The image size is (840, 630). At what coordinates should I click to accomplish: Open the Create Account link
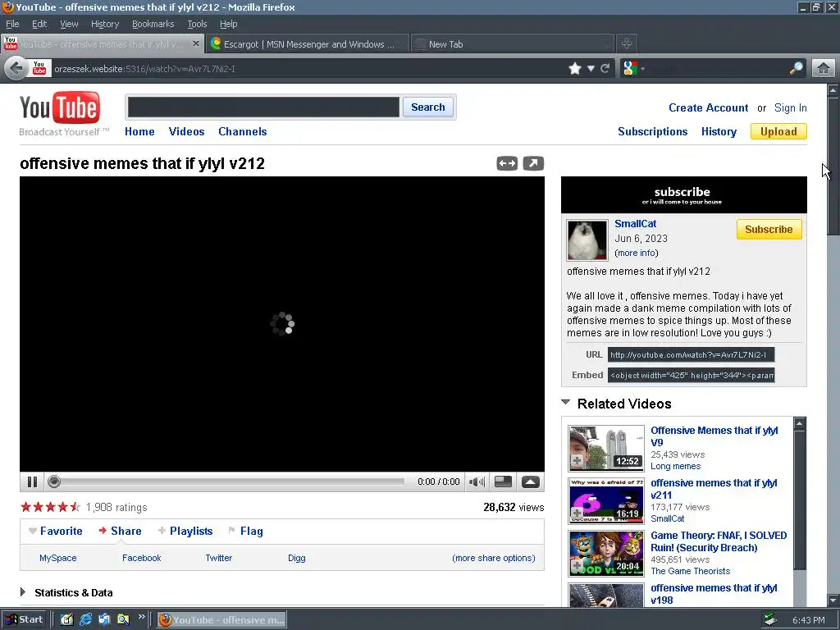[x=708, y=107]
